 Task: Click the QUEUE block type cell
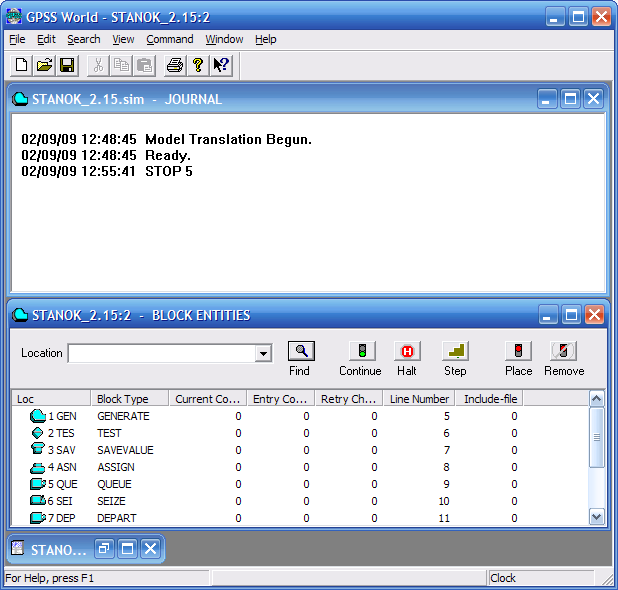tap(114, 484)
